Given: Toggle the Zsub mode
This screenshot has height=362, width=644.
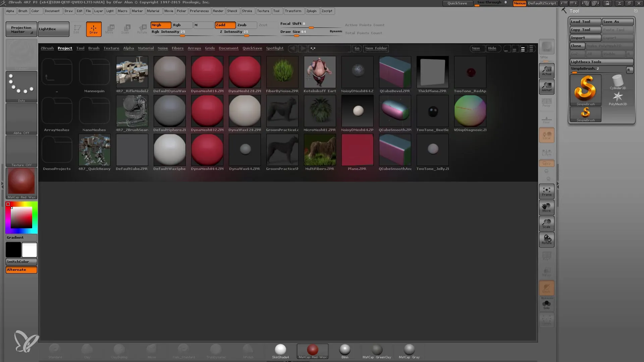Looking at the screenshot, I should (x=247, y=25).
